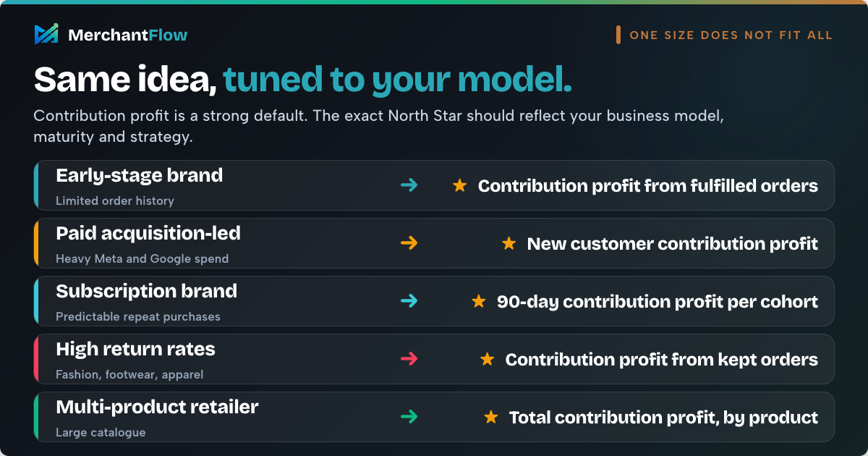Select the Paid acquisition-led heading
868x456 pixels.
(148, 234)
